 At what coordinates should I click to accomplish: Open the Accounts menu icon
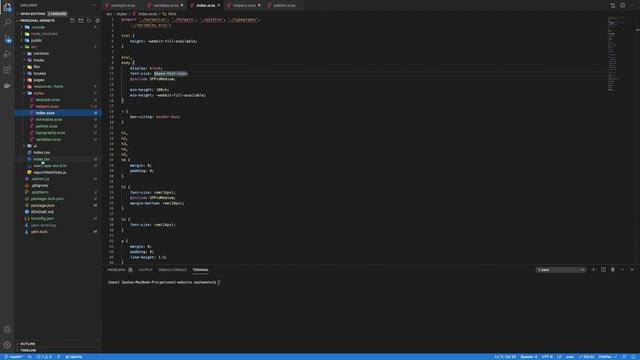coord(7,329)
